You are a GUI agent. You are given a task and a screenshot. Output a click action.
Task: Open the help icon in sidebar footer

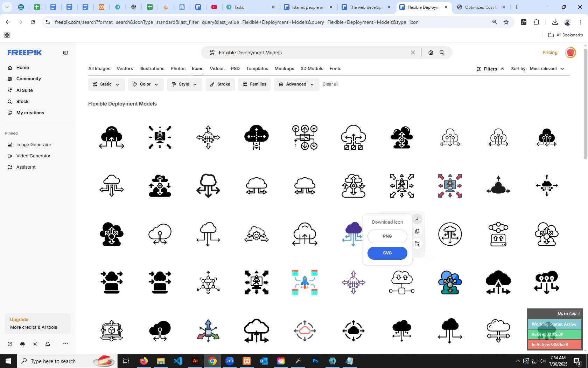10,344
